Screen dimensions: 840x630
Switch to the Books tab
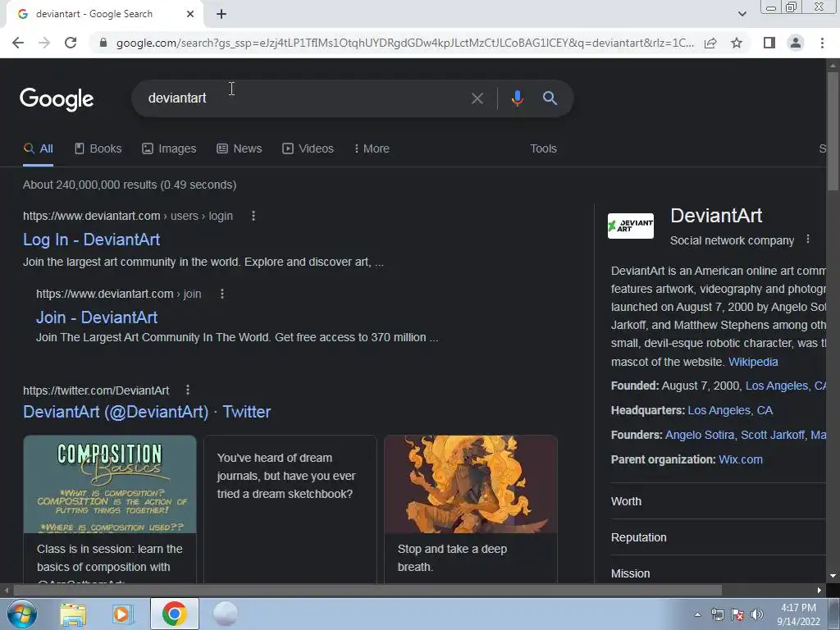(x=98, y=149)
